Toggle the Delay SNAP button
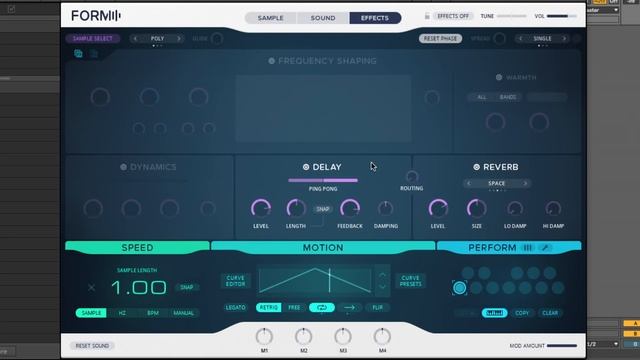 (x=322, y=209)
